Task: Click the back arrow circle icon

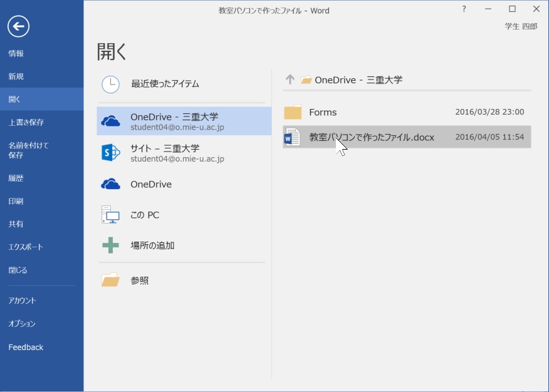Action: point(18,26)
